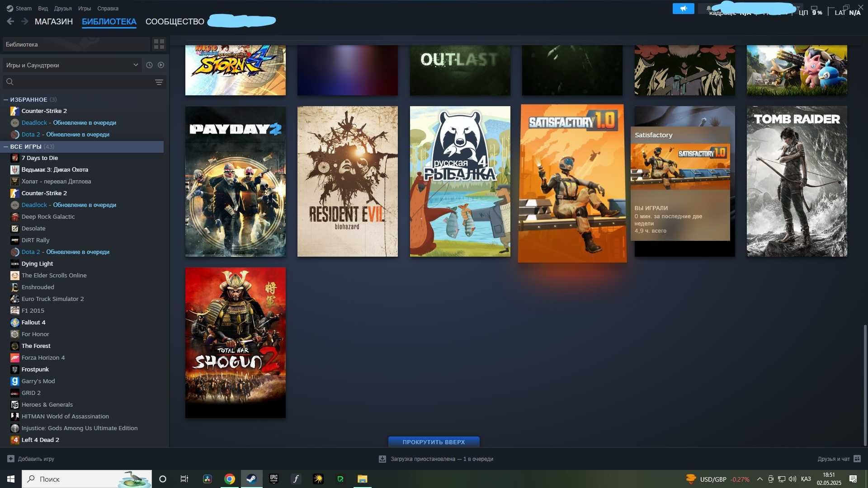Go forward with the right arrow
The height and width of the screenshot is (488, 868).
coord(25,21)
